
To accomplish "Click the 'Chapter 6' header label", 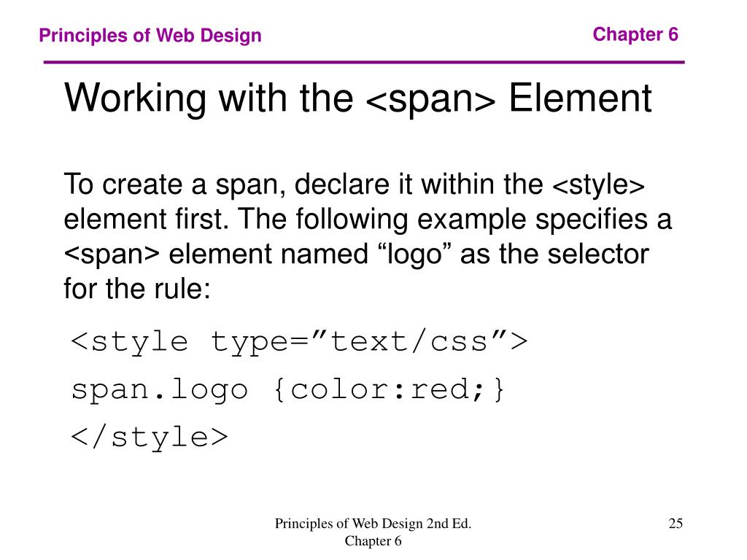I will click(x=635, y=34).
